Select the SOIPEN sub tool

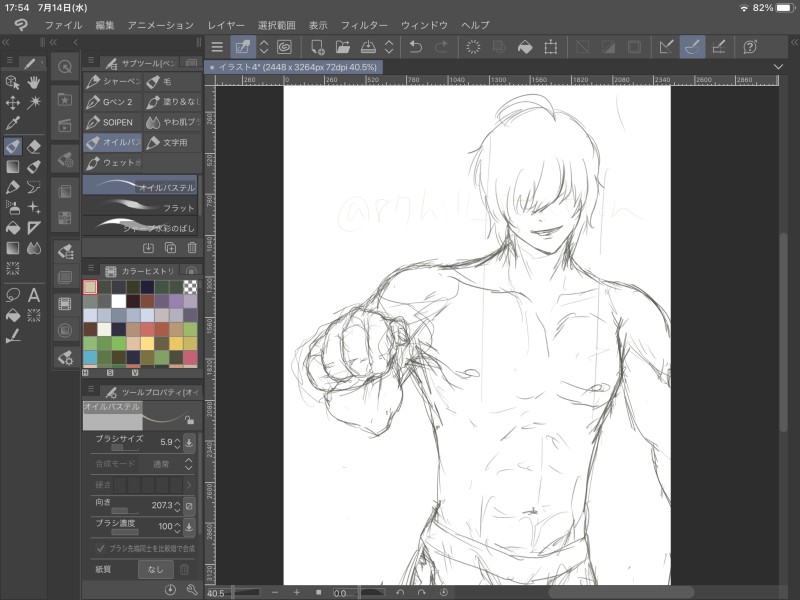click(111, 122)
